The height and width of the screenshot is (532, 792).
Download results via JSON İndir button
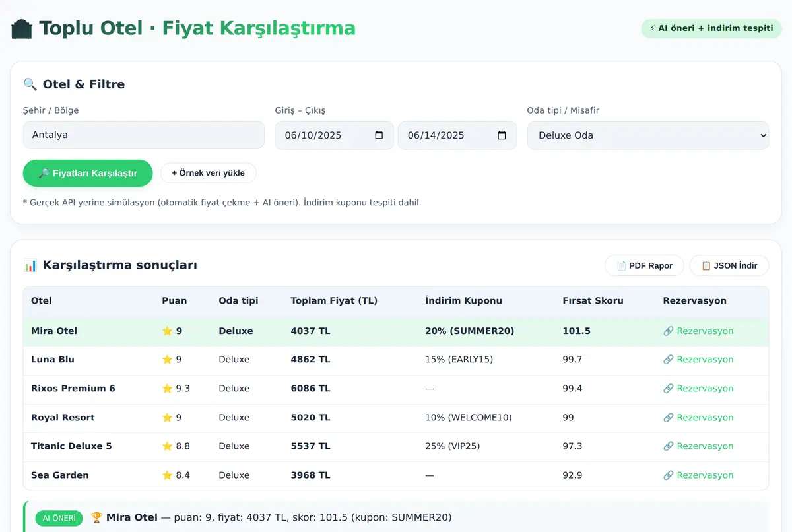coord(729,265)
